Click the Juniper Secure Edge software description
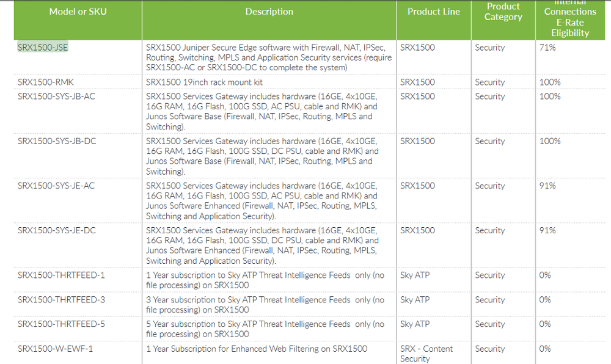Screen dimensions: 611x364 tap(269, 57)
